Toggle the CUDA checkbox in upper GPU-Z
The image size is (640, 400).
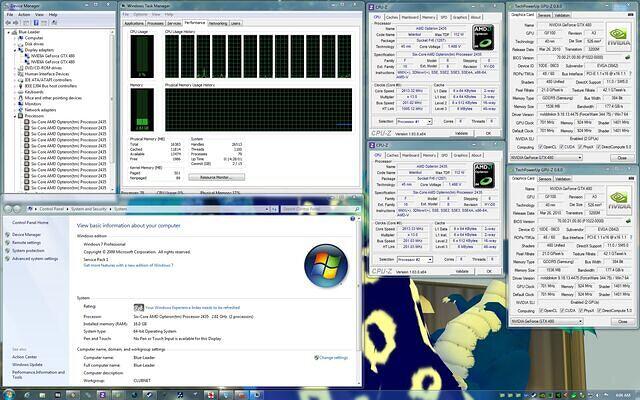[564, 146]
